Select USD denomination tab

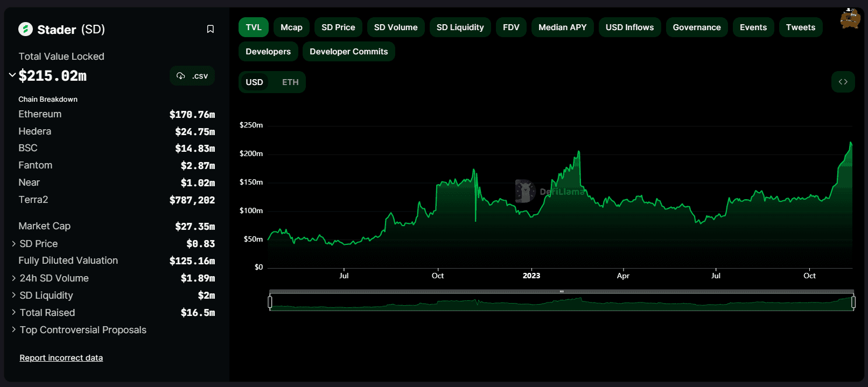254,82
